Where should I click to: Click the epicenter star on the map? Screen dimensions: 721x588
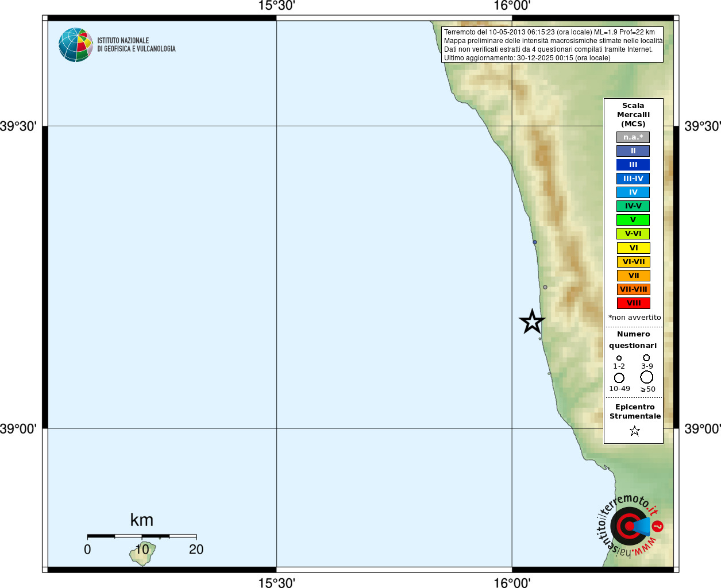(532, 322)
